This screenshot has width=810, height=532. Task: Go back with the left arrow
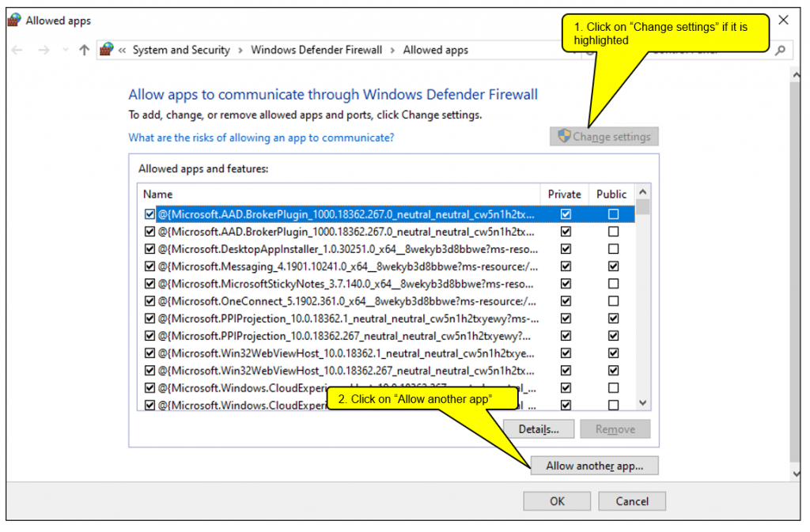17,50
